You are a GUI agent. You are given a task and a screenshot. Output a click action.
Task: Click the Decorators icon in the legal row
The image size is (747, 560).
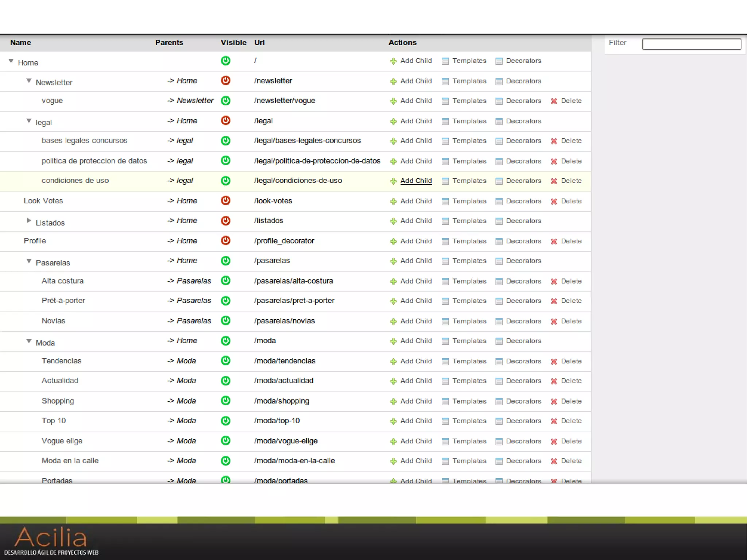click(x=499, y=121)
